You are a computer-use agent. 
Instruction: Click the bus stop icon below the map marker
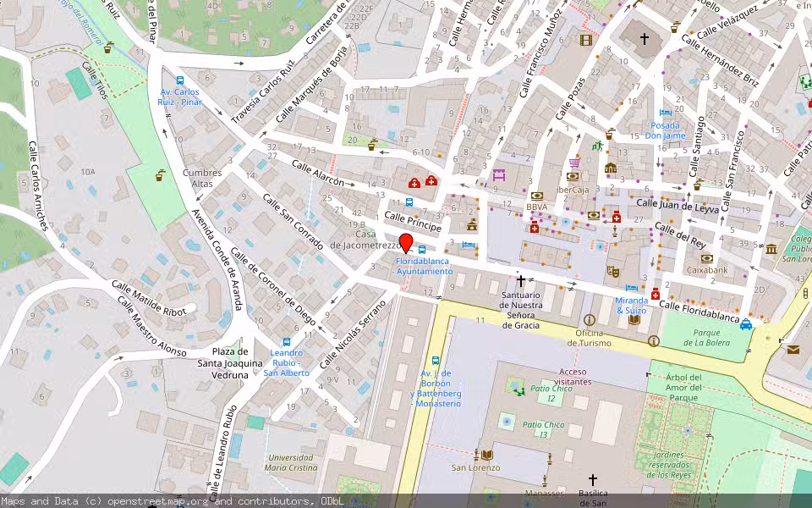point(421,250)
